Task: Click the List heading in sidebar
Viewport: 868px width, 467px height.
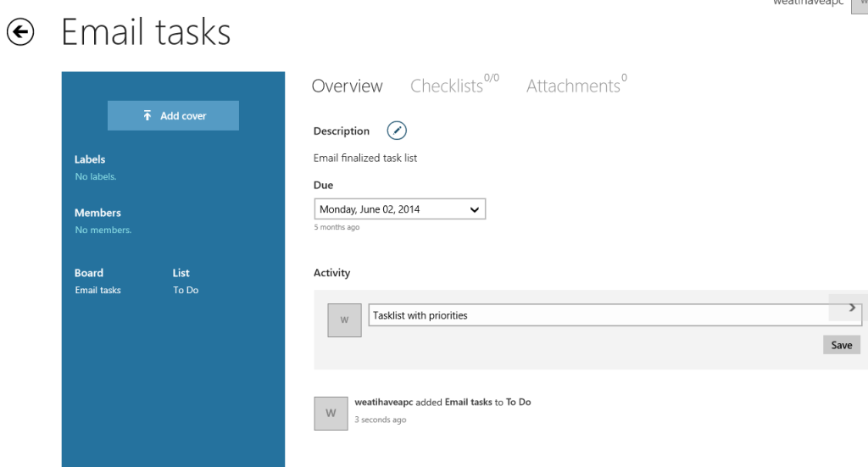Action: pos(181,273)
